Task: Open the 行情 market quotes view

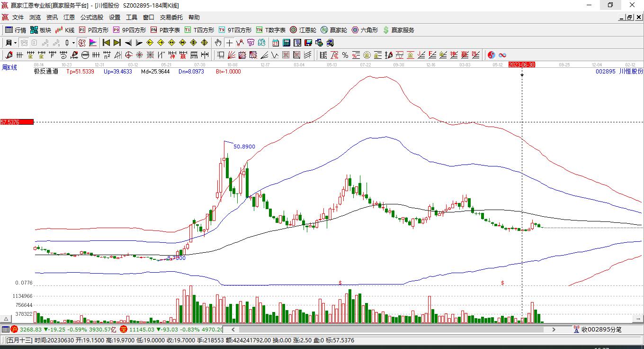Action: coord(16,30)
